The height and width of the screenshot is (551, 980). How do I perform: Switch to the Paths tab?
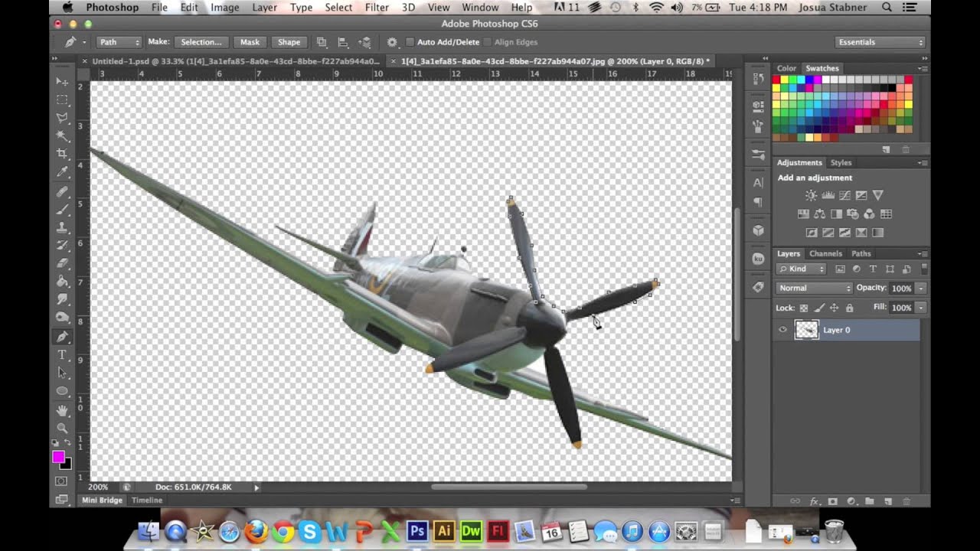(x=861, y=253)
